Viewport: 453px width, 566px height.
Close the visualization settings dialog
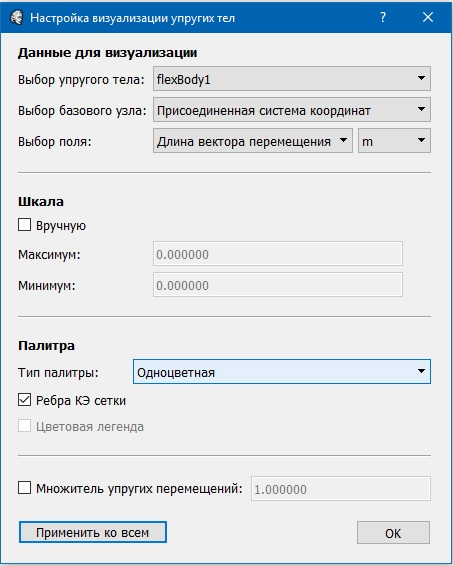tap(428, 17)
